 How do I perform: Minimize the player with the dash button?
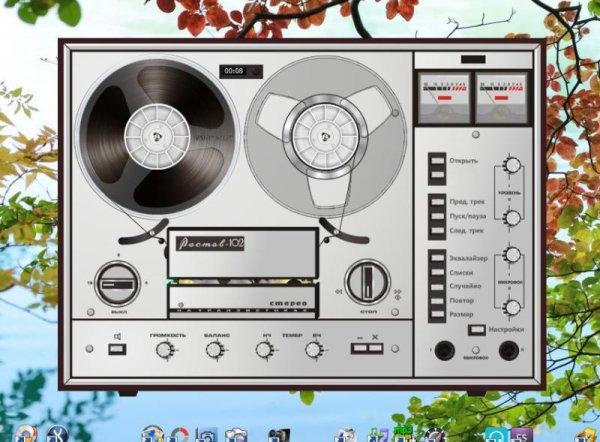click(x=360, y=348)
